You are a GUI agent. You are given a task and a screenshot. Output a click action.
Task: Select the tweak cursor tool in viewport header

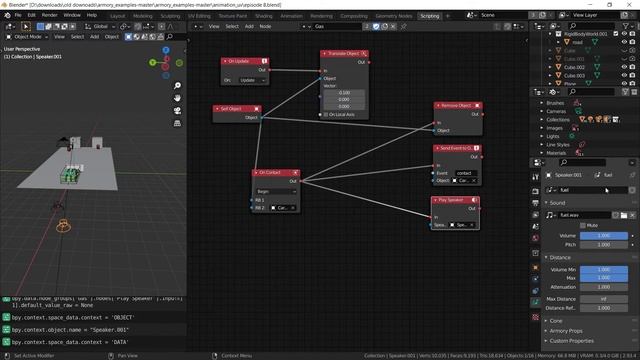tap(26, 27)
